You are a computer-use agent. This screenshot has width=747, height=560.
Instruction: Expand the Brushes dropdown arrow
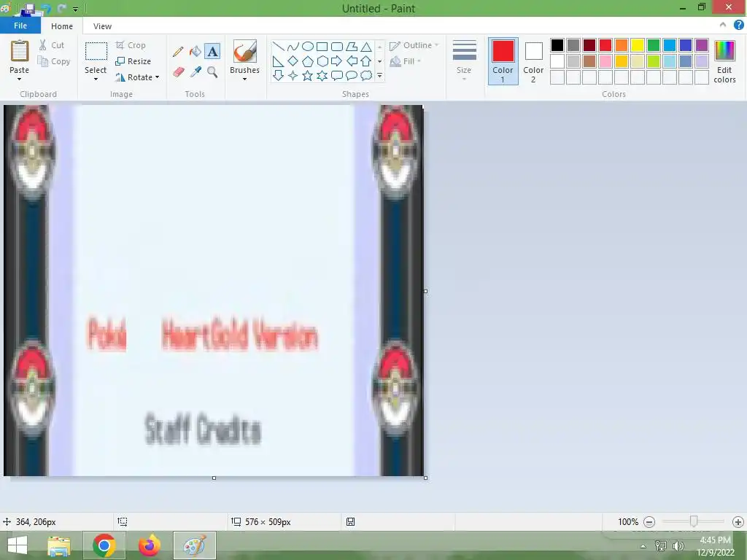[245, 79]
